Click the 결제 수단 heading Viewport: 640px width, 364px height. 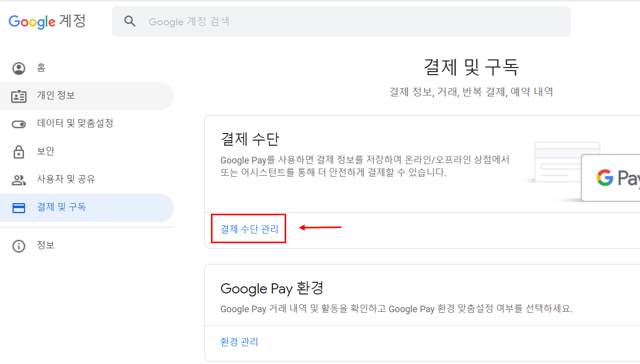click(x=250, y=139)
